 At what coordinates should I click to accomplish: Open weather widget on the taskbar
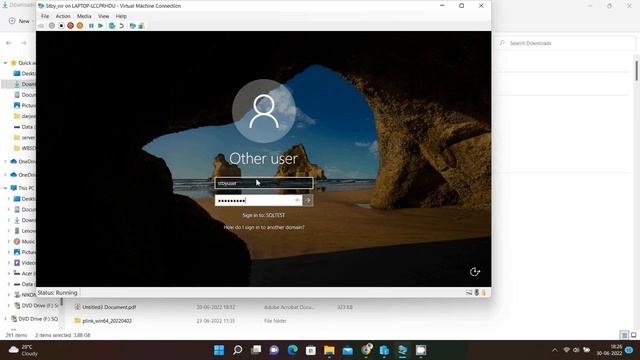pyautogui.click(x=24, y=350)
